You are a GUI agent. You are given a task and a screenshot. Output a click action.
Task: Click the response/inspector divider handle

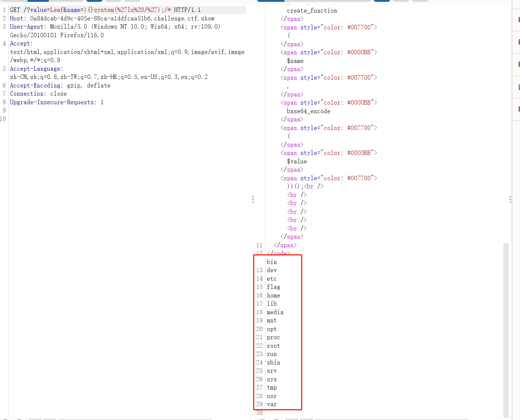(510, 199)
